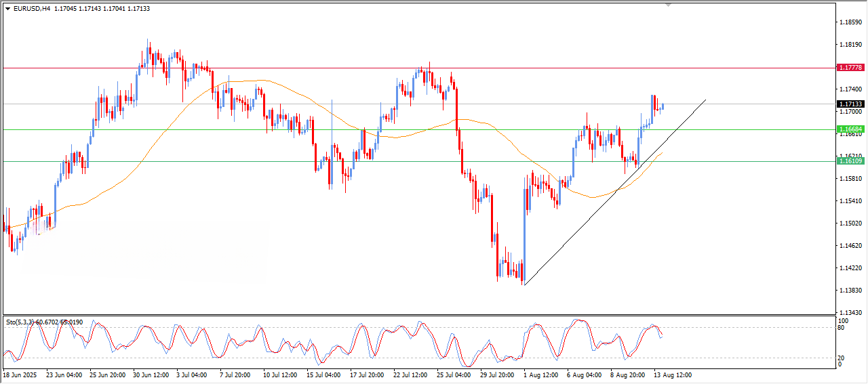
Task: Click the gray chart shift marker on top edge
Action: [669, 5]
